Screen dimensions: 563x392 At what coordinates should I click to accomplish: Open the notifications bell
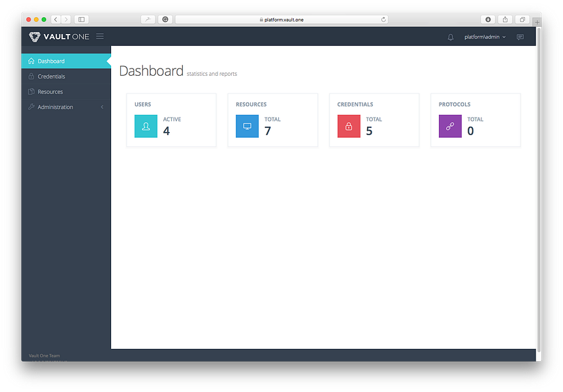450,37
